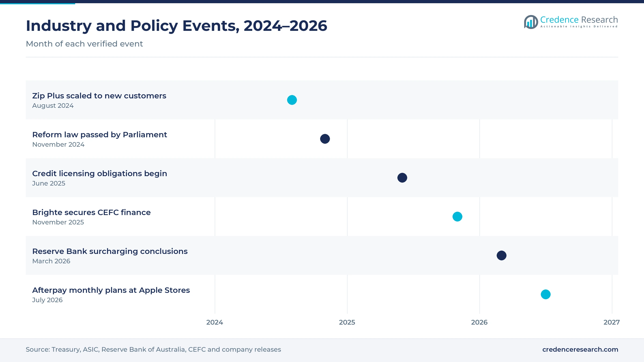
Task: Click the 'Credence Research' brand name text
Action: point(579,20)
